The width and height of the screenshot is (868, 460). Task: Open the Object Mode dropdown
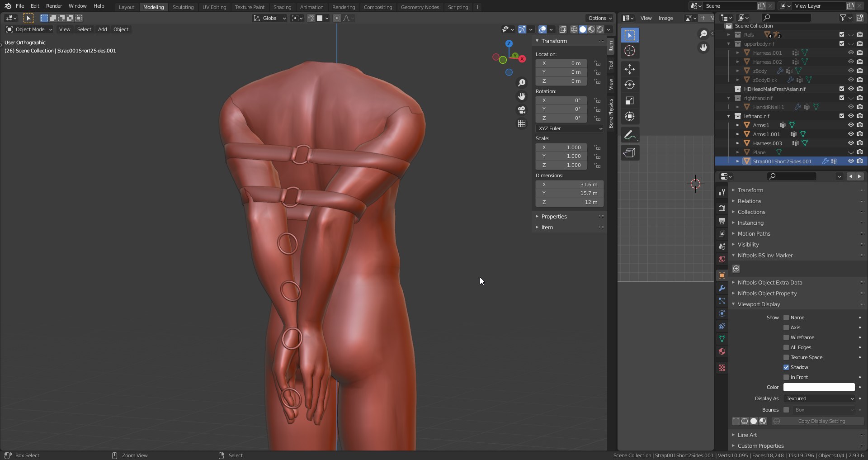click(29, 29)
